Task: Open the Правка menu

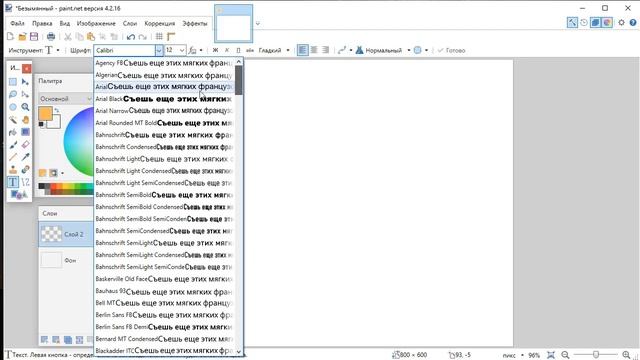Action: 42,23
